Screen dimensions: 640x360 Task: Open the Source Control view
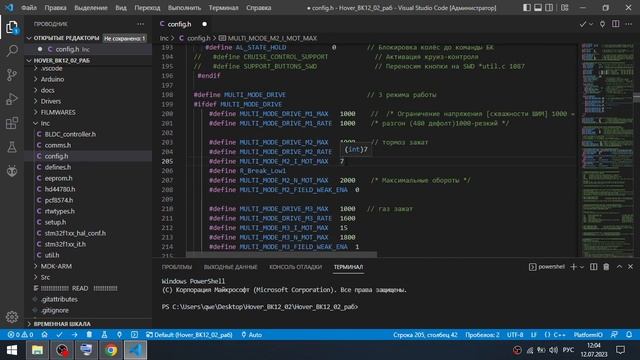click(x=12, y=75)
